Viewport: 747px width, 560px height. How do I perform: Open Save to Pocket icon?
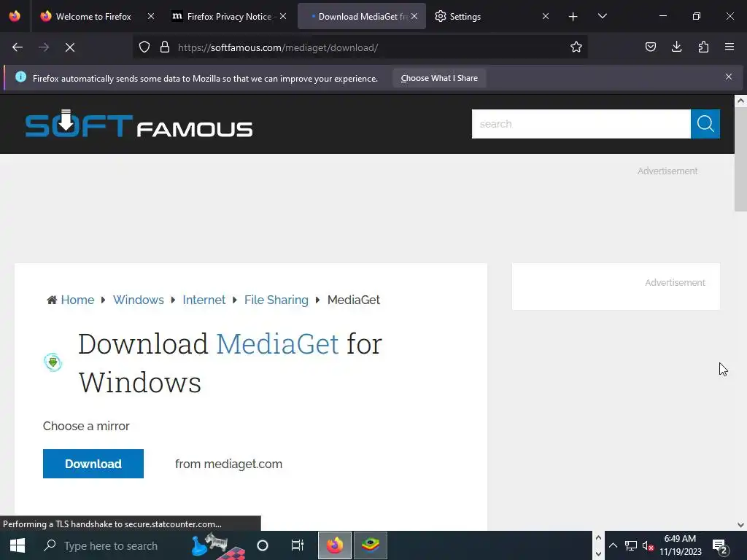point(650,47)
